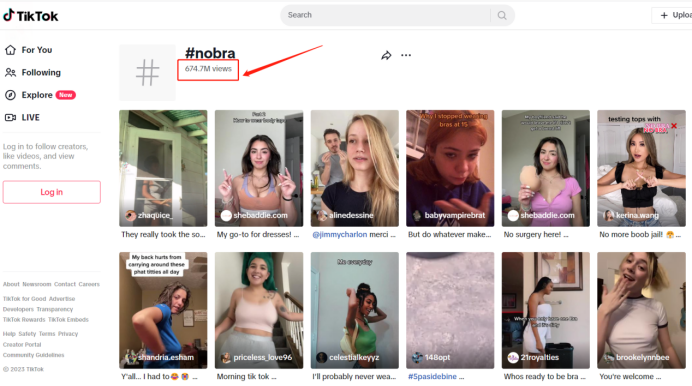Open the 'No surgery here!' video
Screen dimensions: 692x386
click(x=545, y=168)
